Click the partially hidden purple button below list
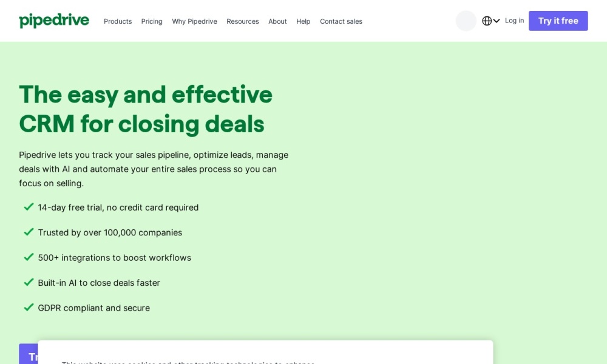The image size is (607, 364). click(x=28, y=354)
